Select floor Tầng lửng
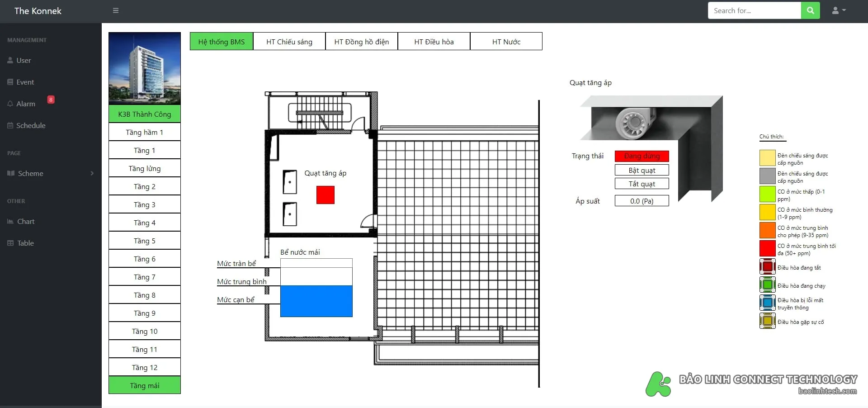 point(145,168)
